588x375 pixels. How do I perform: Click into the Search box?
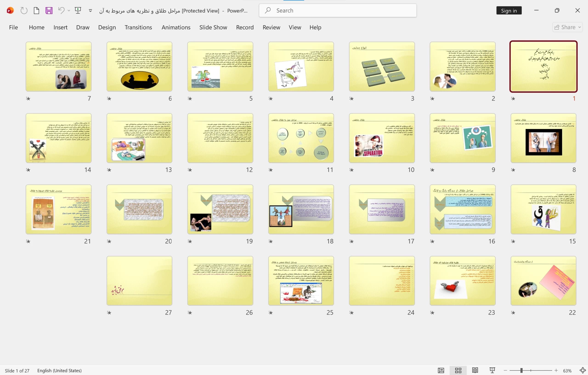(338, 11)
